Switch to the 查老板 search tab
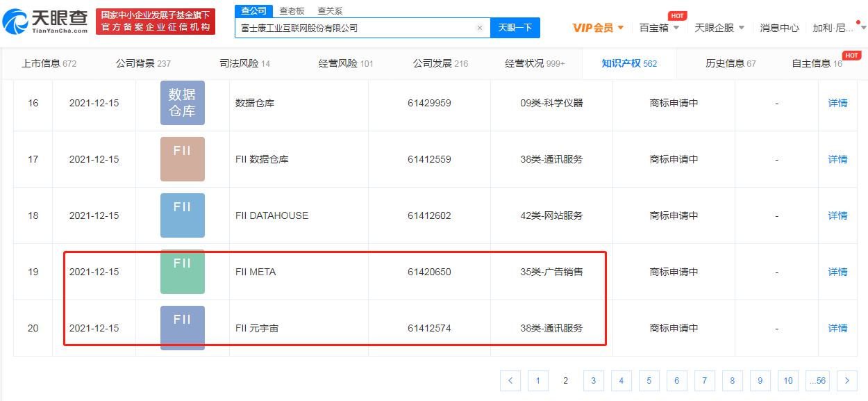This screenshot has width=868, height=401. click(292, 10)
